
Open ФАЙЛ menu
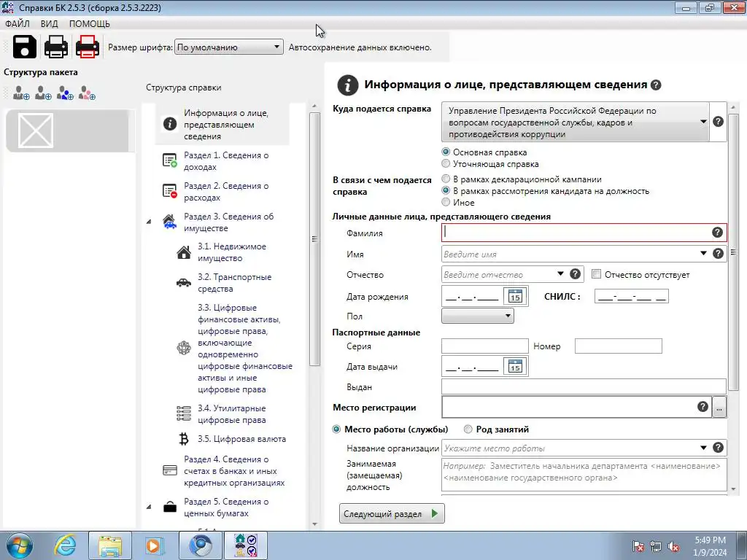[x=18, y=24]
